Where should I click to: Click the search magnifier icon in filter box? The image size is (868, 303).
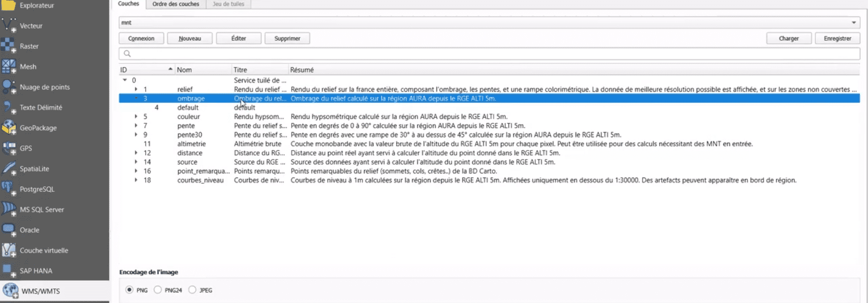coord(127,54)
